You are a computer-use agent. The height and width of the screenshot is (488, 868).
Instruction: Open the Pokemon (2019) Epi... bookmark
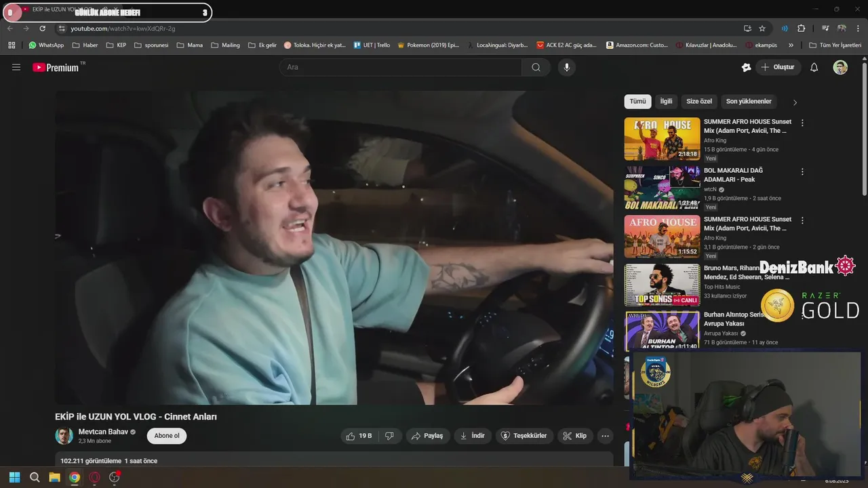click(428, 45)
